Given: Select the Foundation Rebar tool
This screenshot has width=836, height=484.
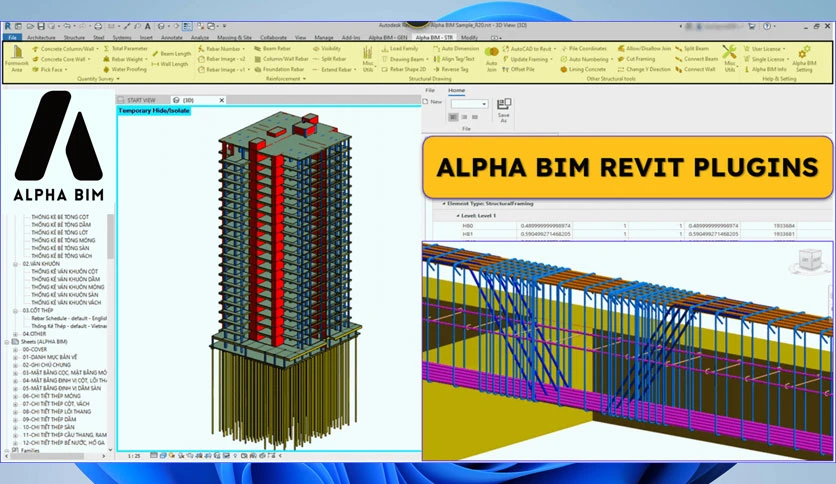Looking at the screenshot, I should pos(279,69).
